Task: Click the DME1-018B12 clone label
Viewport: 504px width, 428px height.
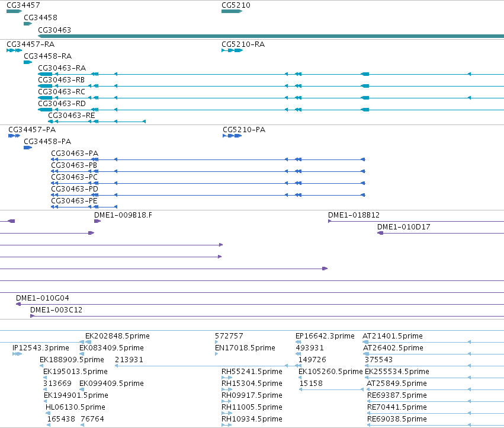Action: (x=354, y=215)
